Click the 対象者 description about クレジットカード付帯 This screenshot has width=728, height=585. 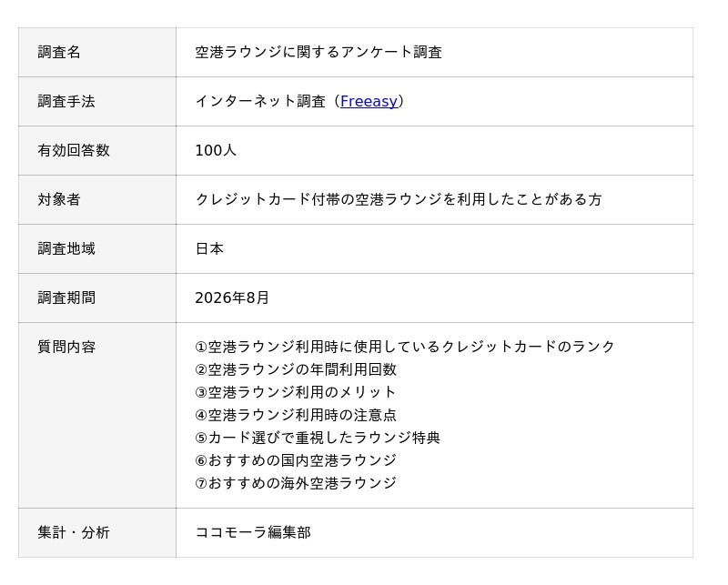(399, 199)
